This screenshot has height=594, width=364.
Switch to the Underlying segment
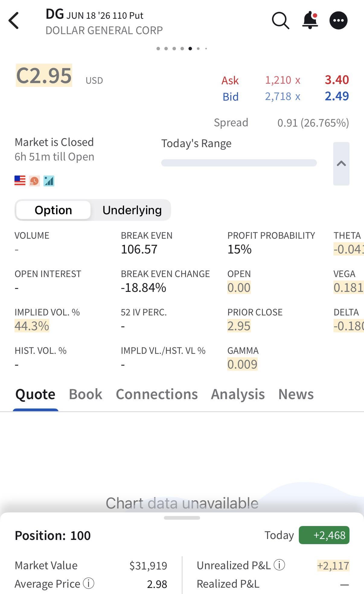pyautogui.click(x=132, y=210)
